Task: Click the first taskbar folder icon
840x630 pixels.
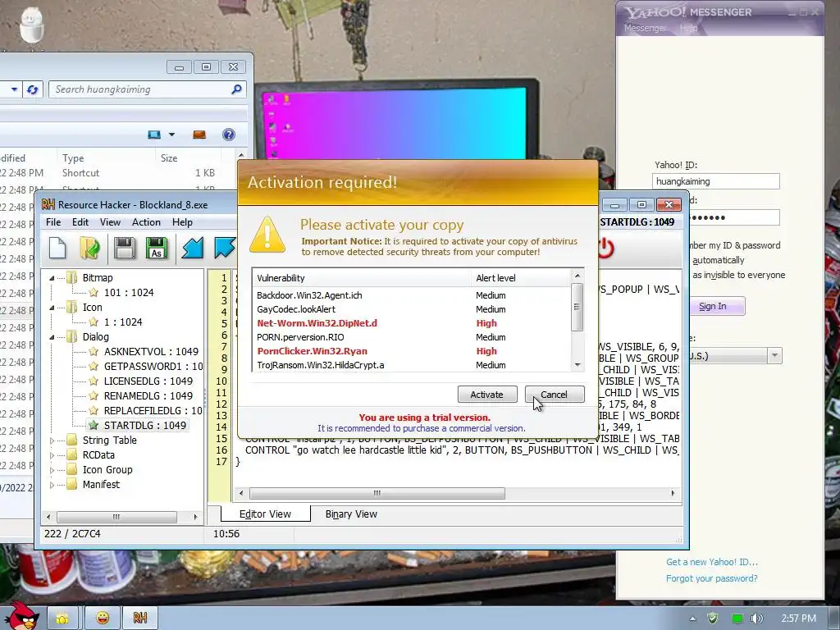Action: click(62, 619)
